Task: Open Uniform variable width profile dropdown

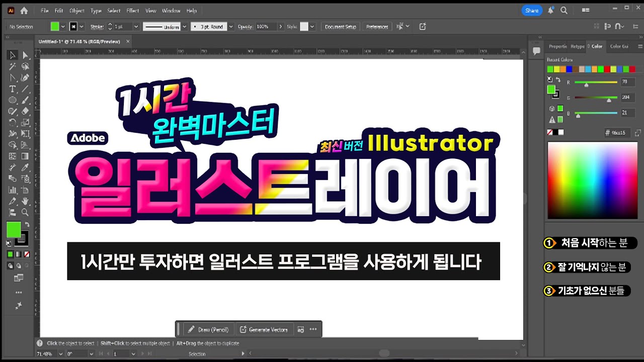Action: click(x=184, y=27)
